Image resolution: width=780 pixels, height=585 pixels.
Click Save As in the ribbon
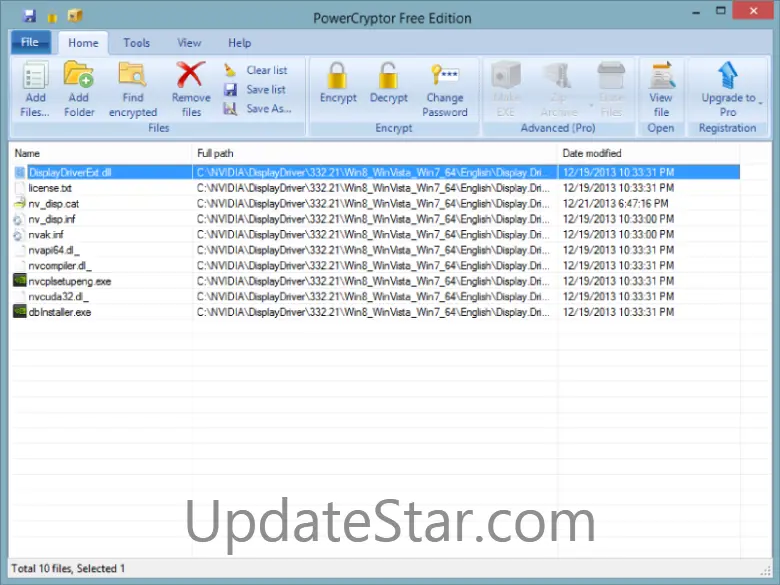[257, 108]
